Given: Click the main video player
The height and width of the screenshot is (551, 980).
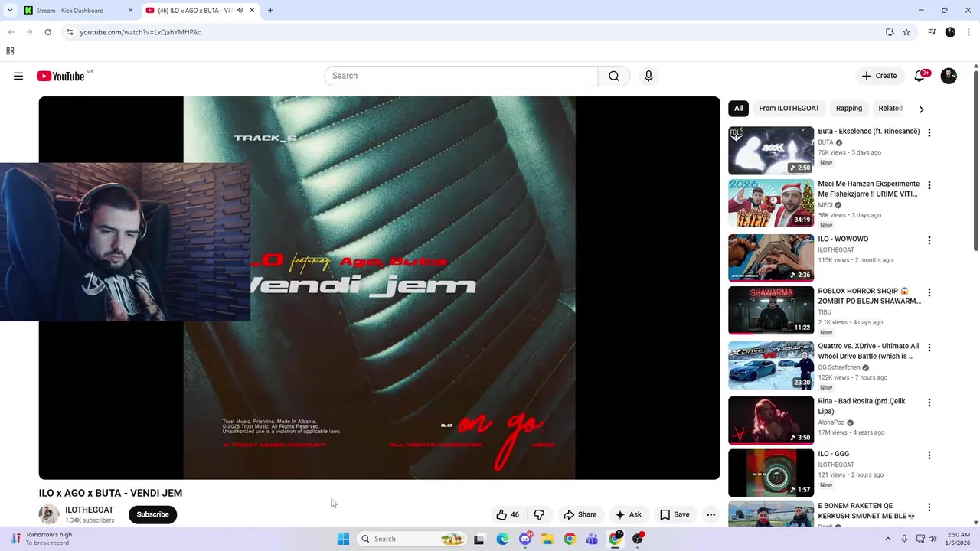Looking at the screenshot, I should click(379, 288).
